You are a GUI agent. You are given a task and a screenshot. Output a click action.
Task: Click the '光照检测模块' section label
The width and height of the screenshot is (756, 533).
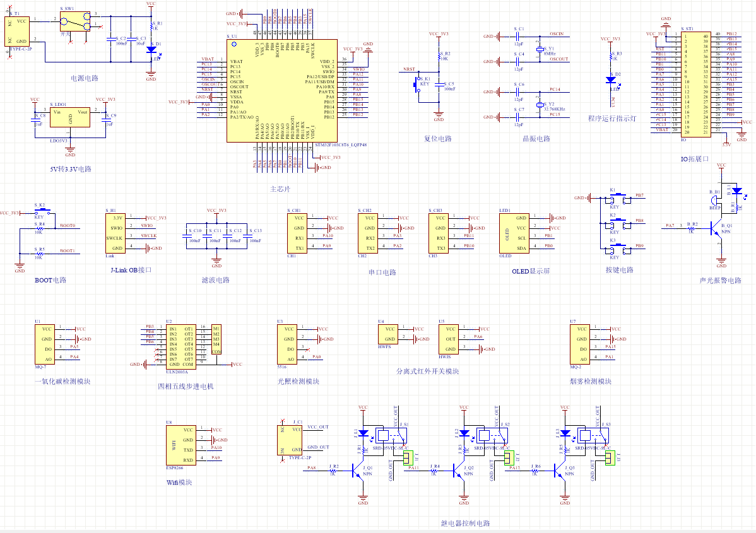(x=298, y=381)
